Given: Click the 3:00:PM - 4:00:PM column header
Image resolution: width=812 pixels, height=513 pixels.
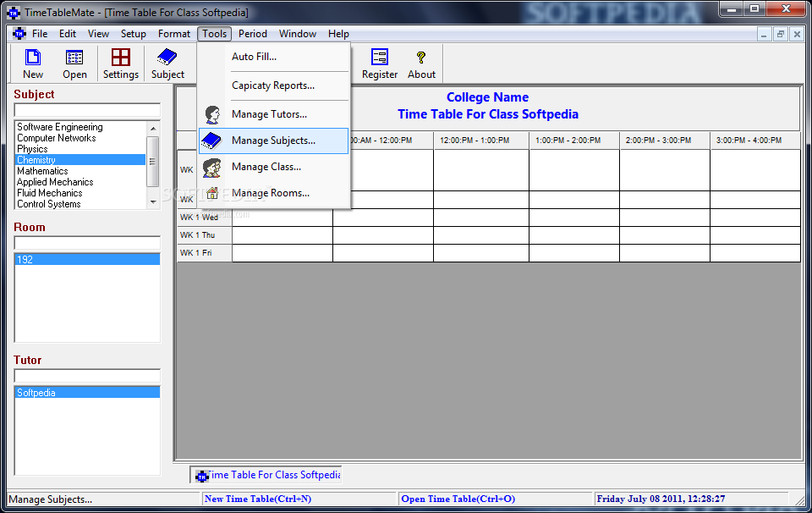Looking at the screenshot, I should tap(755, 141).
